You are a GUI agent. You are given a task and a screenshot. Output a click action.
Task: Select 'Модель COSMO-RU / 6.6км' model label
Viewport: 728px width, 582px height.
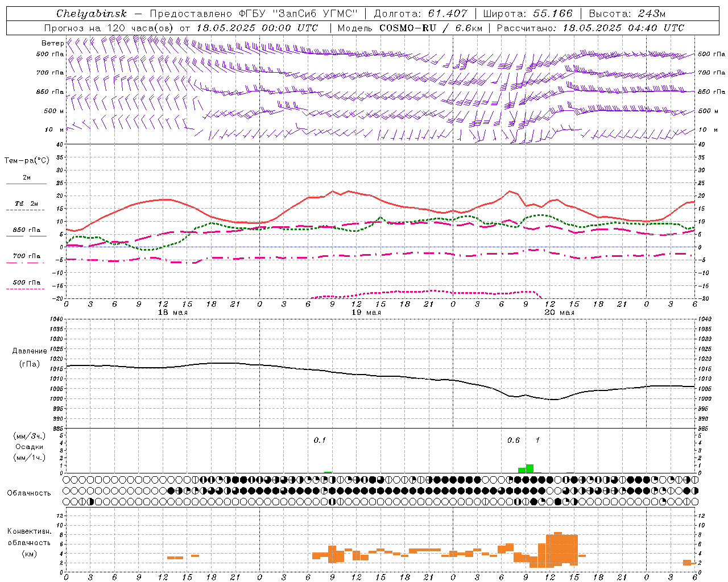click(409, 28)
